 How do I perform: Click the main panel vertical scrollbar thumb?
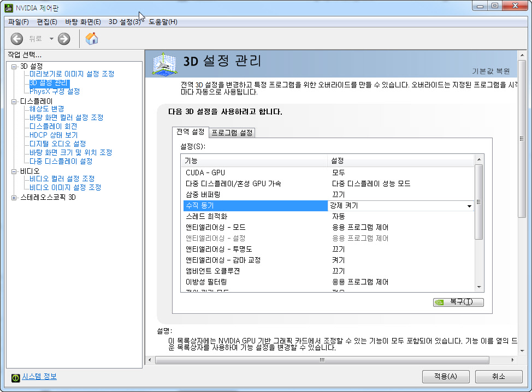[x=522, y=139]
